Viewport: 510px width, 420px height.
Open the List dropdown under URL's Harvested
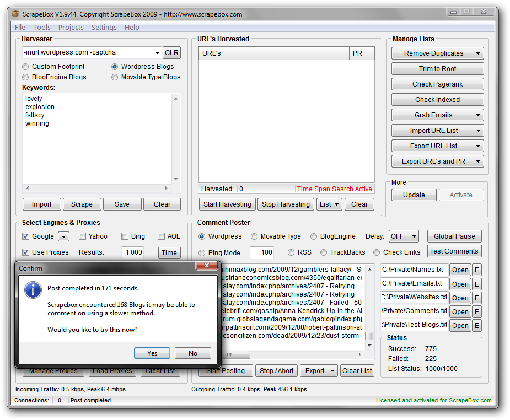(x=329, y=204)
